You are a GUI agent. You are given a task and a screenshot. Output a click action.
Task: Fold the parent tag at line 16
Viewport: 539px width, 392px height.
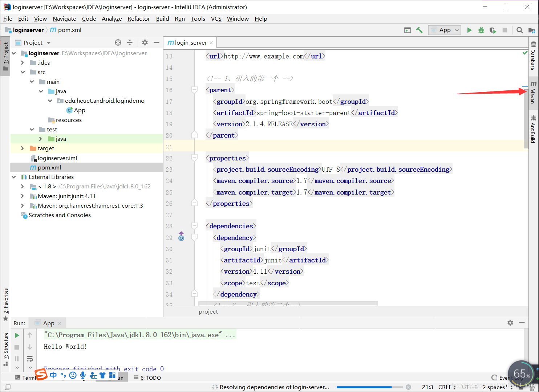pyautogui.click(x=194, y=90)
